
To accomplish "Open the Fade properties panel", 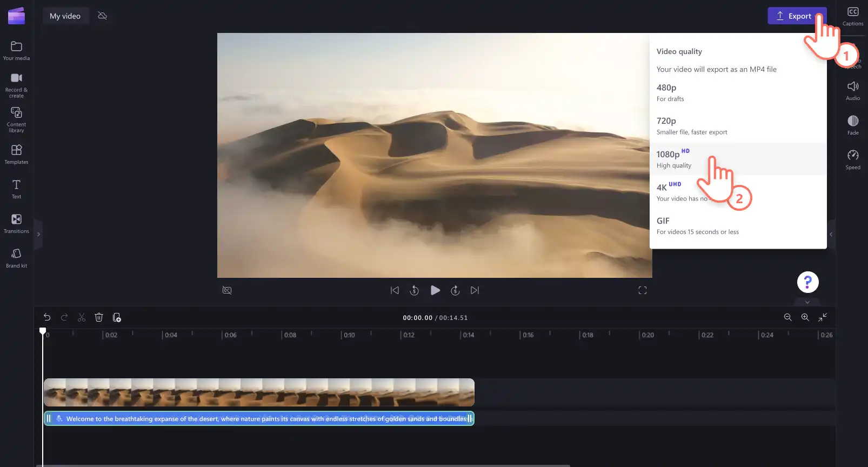I will click(x=852, y=125).
